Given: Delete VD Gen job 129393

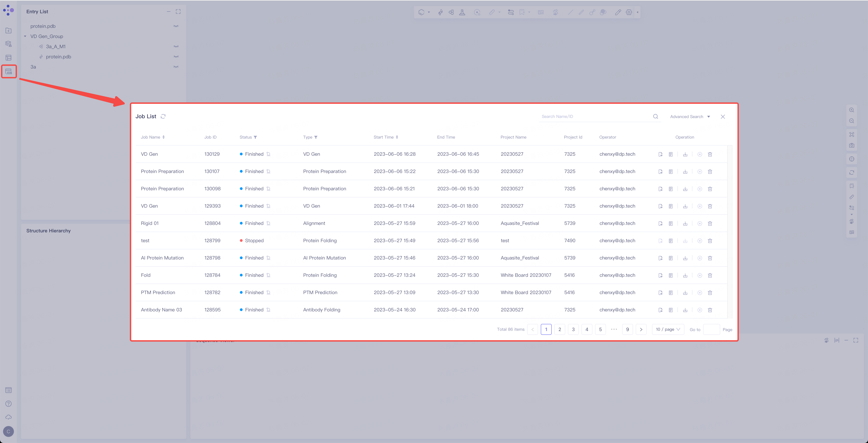Looking at the screenshot, I should tap(710, 206).
